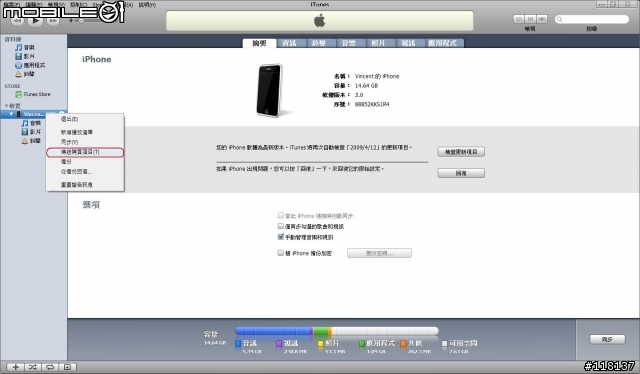
Task: Click the Restore (回復) button
Action: coord(461,173)
